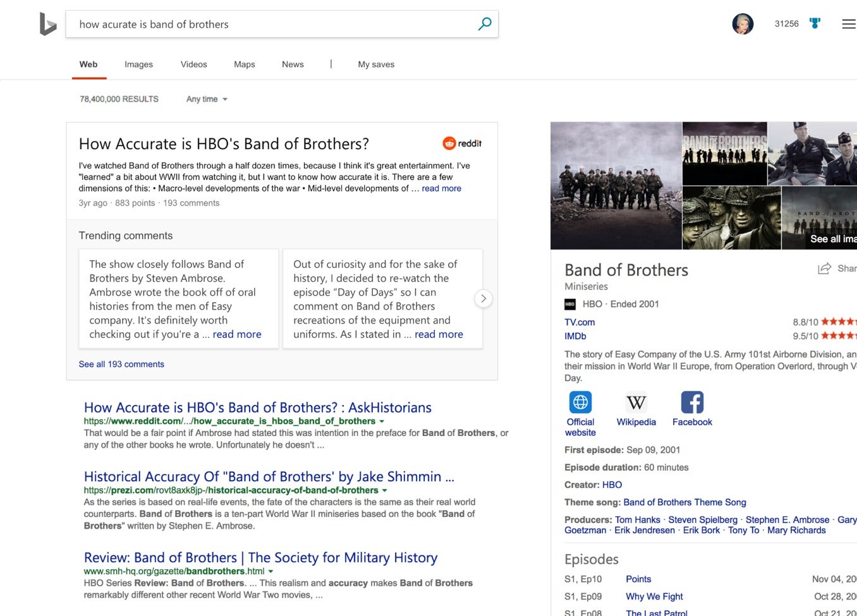857x616 pixels.
Task: Open the IMDb rating link
Action: [575, 336]
